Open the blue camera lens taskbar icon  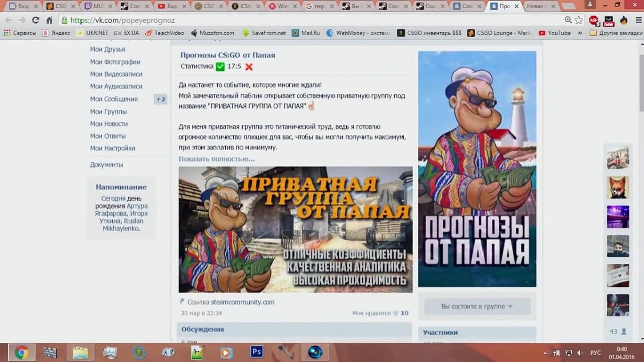tap(315, 352)
